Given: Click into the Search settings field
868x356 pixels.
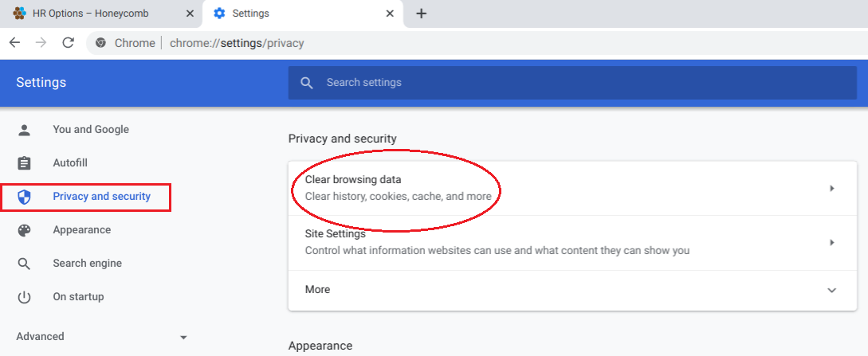Looking at the screenshot, I should pos(558,83).
